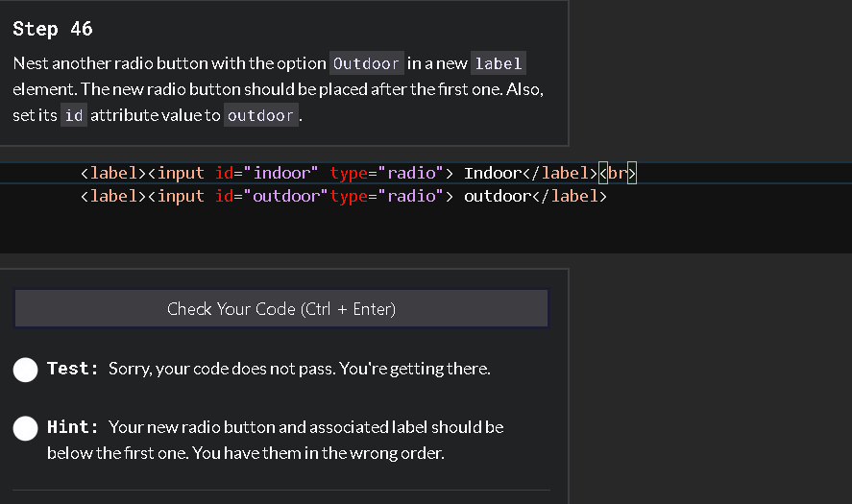The image size is (852, 504).
Task: Click the Indoor text in first code line
Action: click(x=490, y=174)
